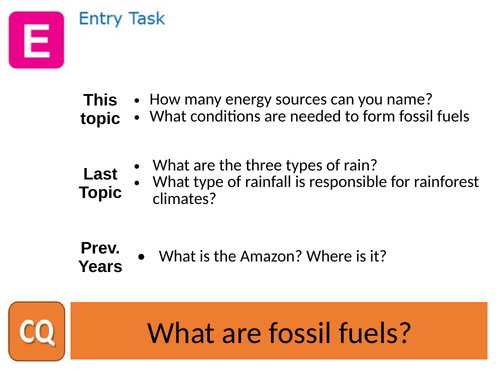500x375 pixels.
Task: Select the Entry Task heading
Action: 122,19
